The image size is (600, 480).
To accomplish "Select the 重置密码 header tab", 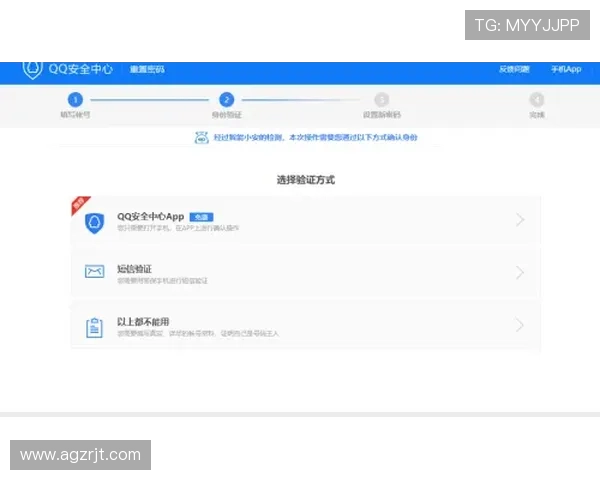I will pyautogui.click(x=147, y=69).
